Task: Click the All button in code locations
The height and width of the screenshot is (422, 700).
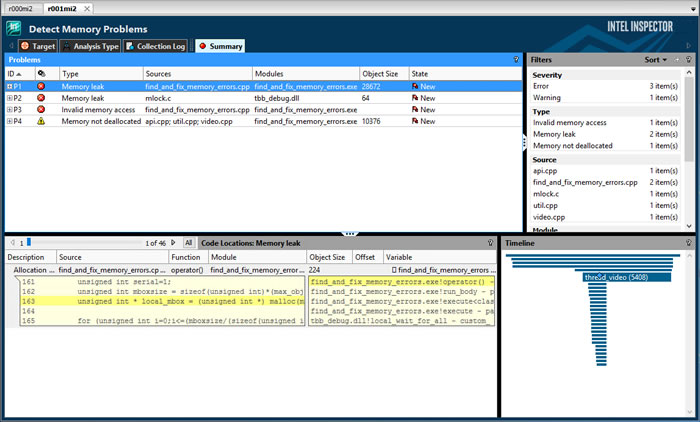Action: pyautogui.click(x=188, y=243)
